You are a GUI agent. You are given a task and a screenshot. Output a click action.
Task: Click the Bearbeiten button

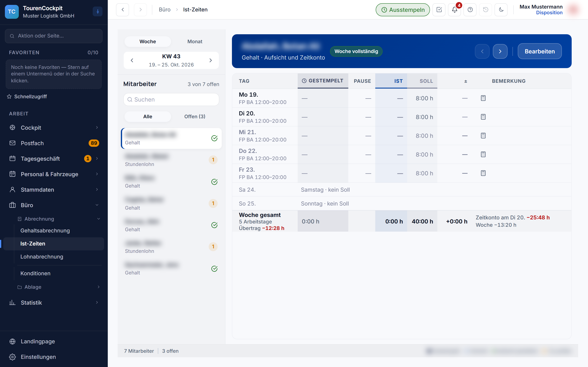click(539, 51)
